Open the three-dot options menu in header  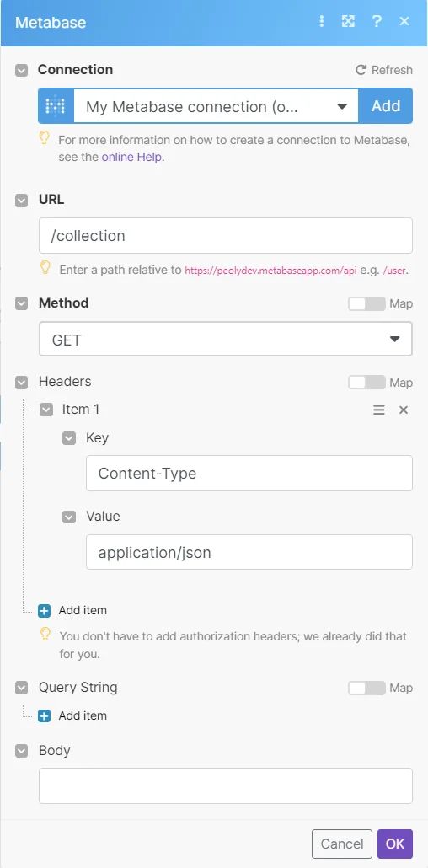tap(321, 22)
